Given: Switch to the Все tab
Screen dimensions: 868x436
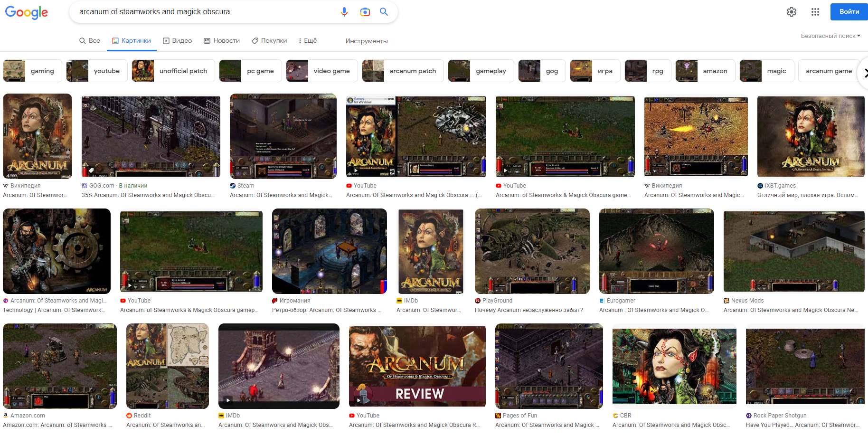Looking at the screenshot, I should coord(90,41).
